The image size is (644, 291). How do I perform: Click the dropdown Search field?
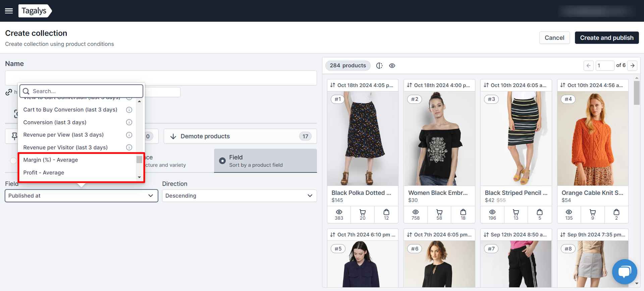(x=82, y=91)
